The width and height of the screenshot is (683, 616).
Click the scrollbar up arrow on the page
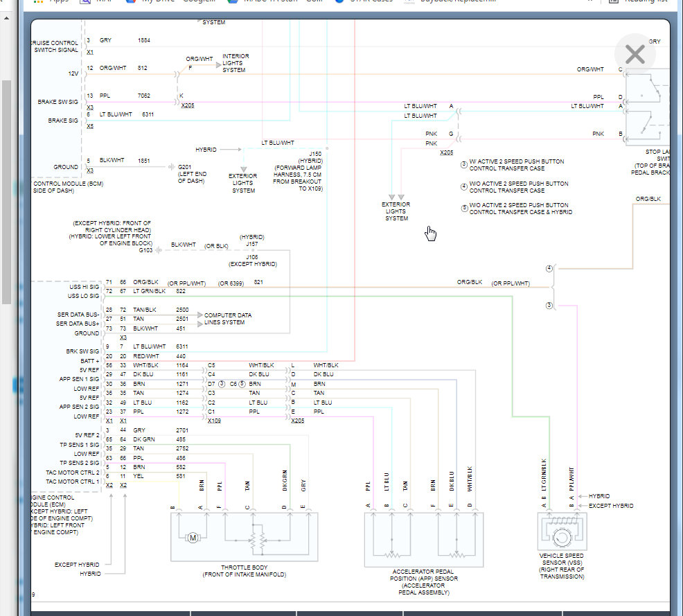click(6, 18)
